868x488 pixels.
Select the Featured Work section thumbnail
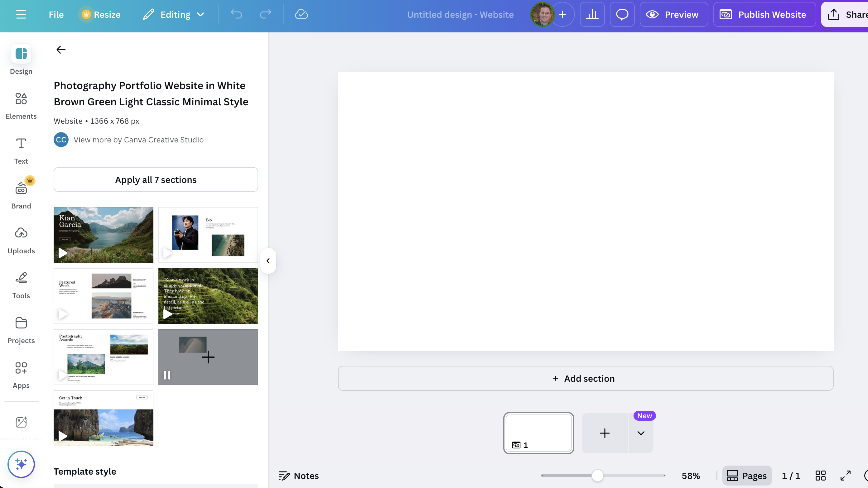tap(104, 296)
